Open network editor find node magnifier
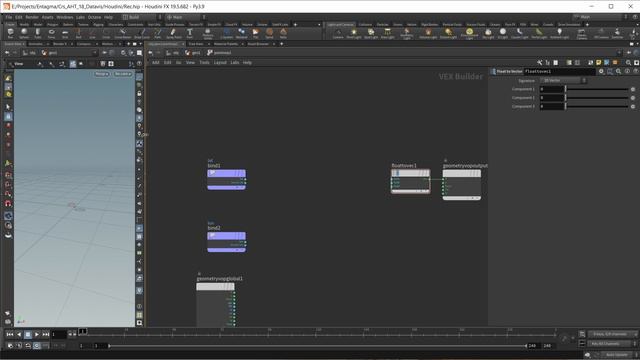The height and width of the screenshot is (360, 640). [x=628, y=62]
